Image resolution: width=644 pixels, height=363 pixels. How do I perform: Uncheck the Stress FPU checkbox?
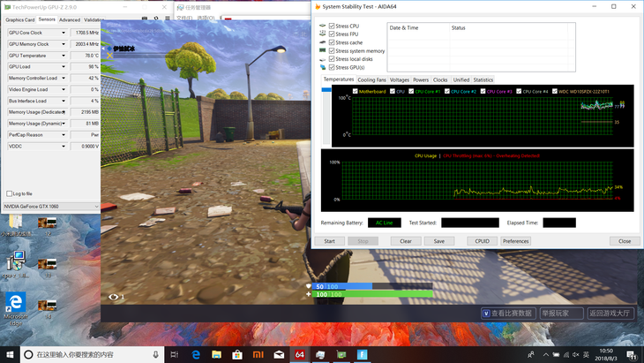pyautogui.click(x=332, y=34)
